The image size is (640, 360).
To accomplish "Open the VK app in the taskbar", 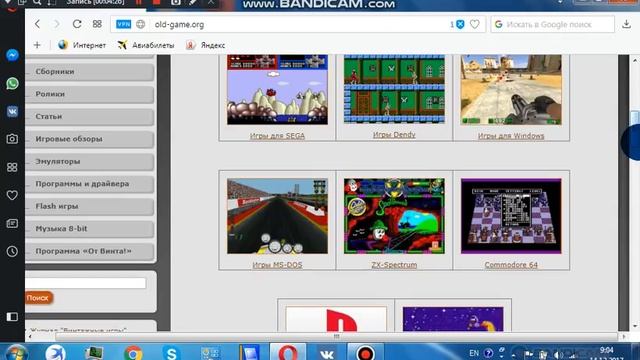I will 327,353.
